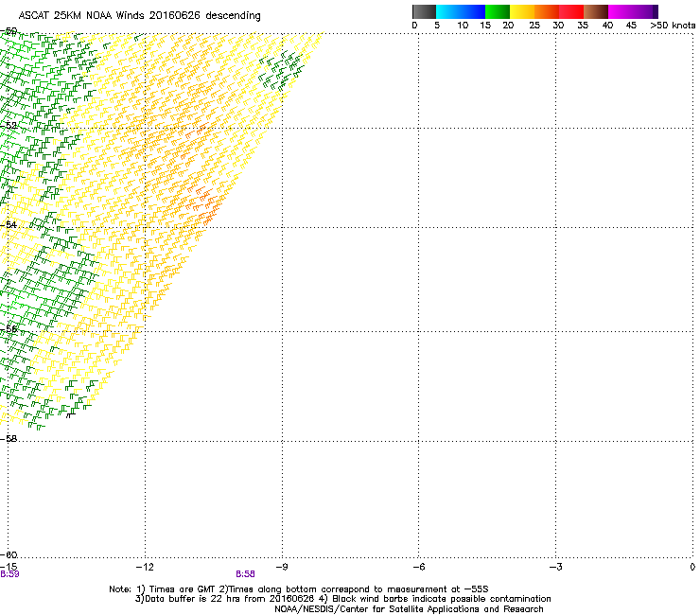Click the purple '8:58' swath time label
Image resolution: width=700 pixels, height=615 pixels.
(x=246, y=574)
